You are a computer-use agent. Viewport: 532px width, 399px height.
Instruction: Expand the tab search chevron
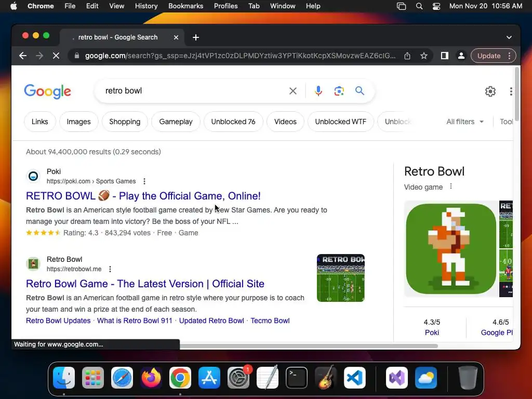pos(509,37)
